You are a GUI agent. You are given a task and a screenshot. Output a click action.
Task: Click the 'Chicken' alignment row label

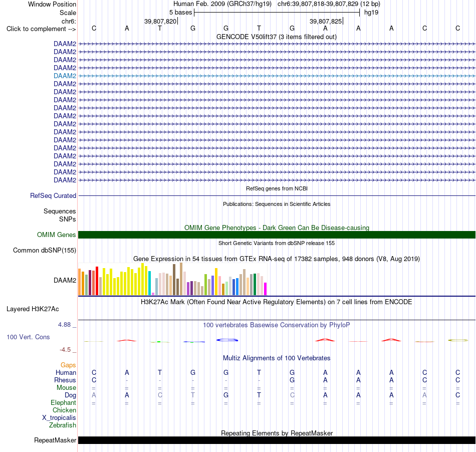64,410
